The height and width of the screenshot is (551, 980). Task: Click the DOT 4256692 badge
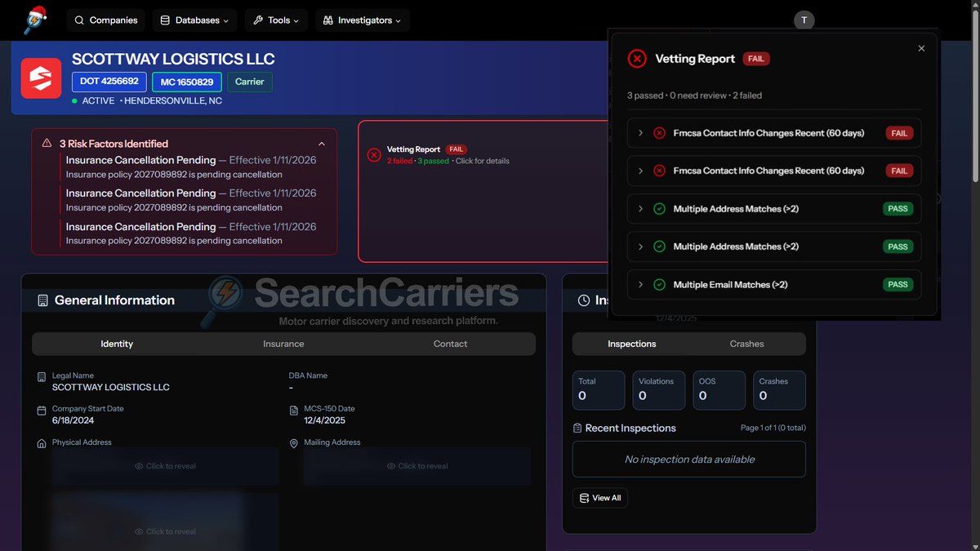(109, 82)
